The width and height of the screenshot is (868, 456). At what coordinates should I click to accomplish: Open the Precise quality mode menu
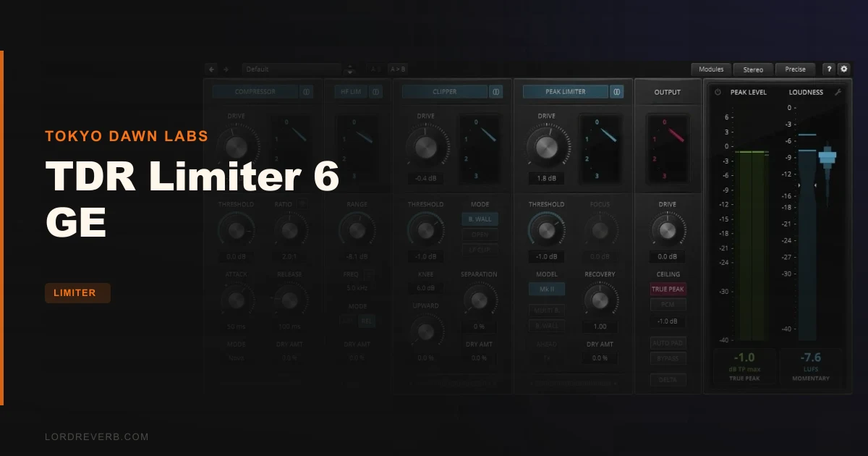(796, 69)
